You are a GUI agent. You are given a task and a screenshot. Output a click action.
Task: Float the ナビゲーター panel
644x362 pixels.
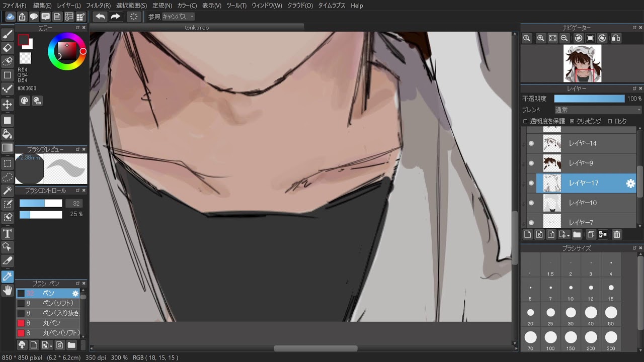[x=634, y=28]
